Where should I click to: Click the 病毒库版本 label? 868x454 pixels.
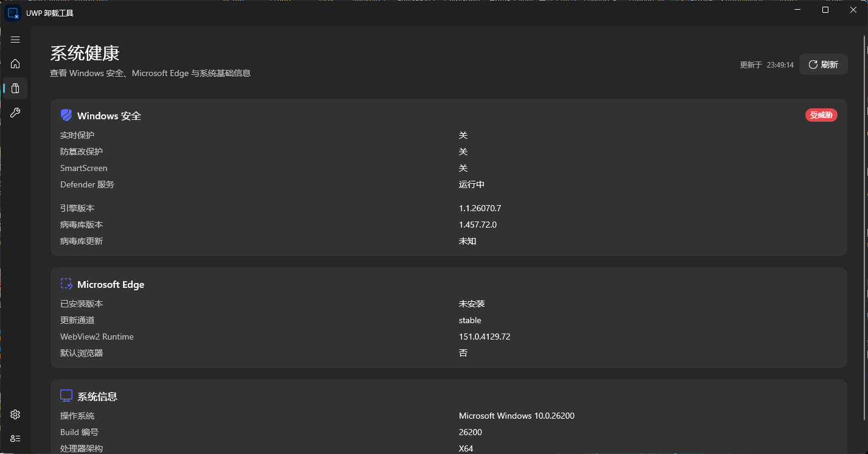coord(82,225)
